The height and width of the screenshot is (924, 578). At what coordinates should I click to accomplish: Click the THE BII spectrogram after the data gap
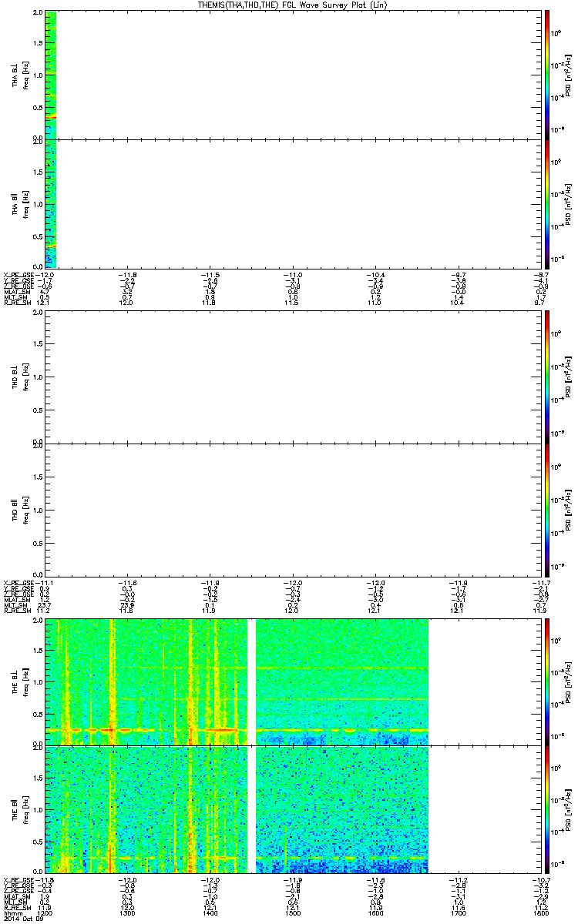[x=341, y=808]
